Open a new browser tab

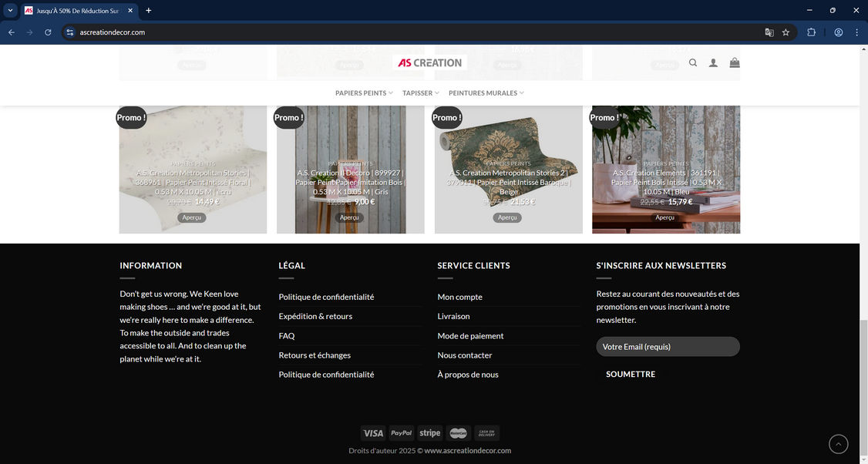(148, 11)
